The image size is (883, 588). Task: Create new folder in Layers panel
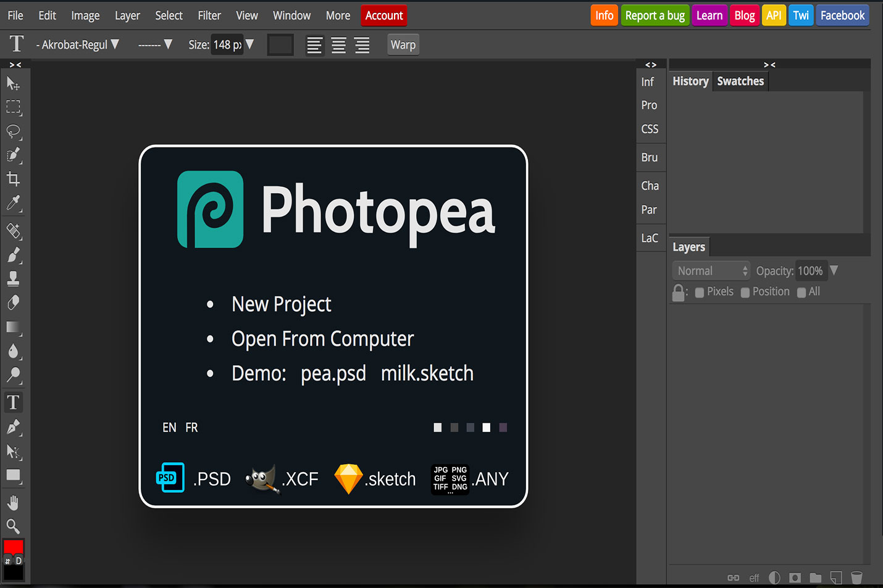[x=816, y=578]
